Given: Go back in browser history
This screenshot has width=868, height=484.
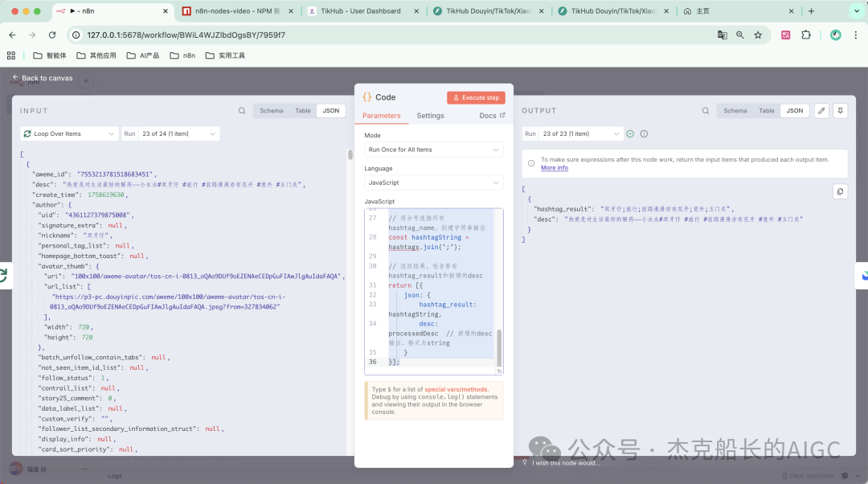Looking at the screenshot, I should point(12,35).
